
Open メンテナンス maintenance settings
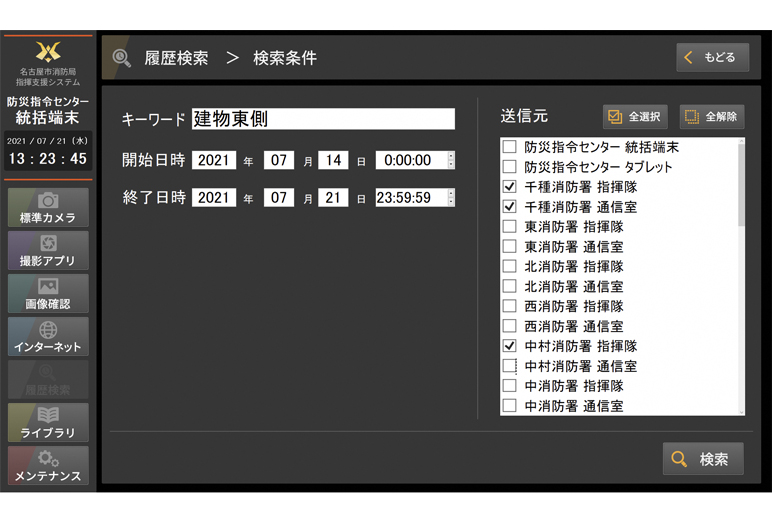48,465
